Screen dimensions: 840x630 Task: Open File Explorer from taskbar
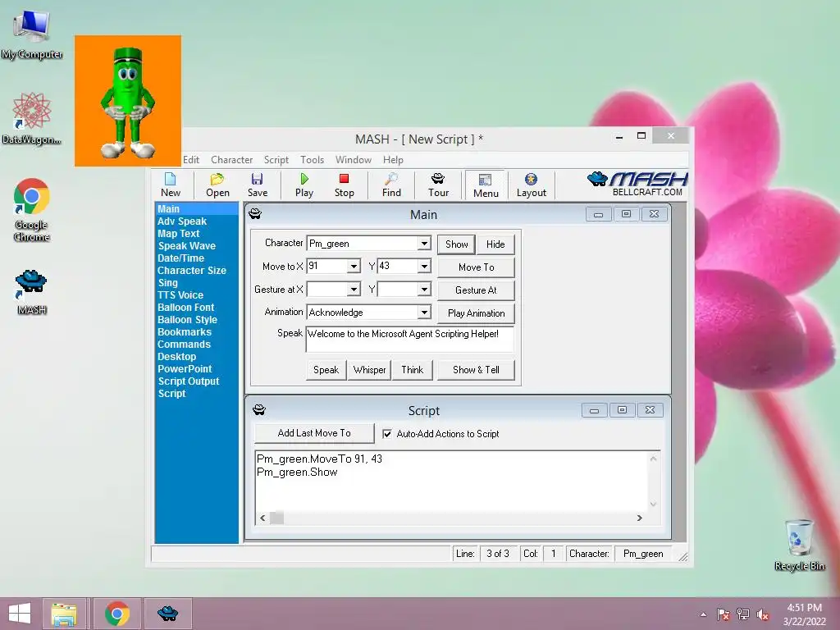(64, 614)
